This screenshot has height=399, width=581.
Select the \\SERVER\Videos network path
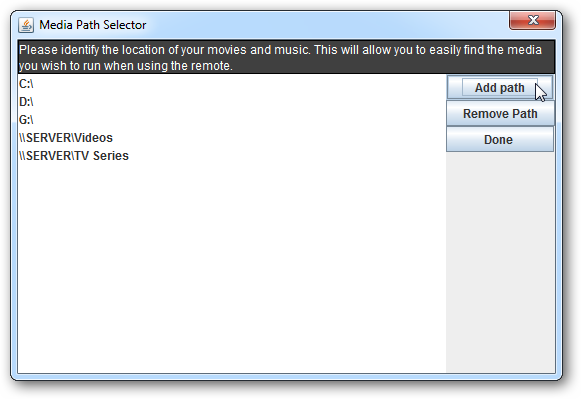point(232,137)
